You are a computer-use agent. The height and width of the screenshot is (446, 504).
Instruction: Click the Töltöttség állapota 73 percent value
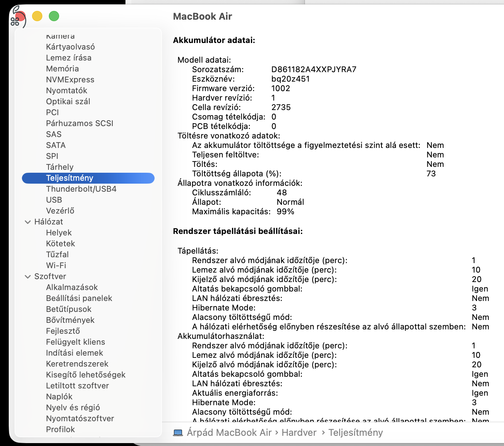(431, 174)
